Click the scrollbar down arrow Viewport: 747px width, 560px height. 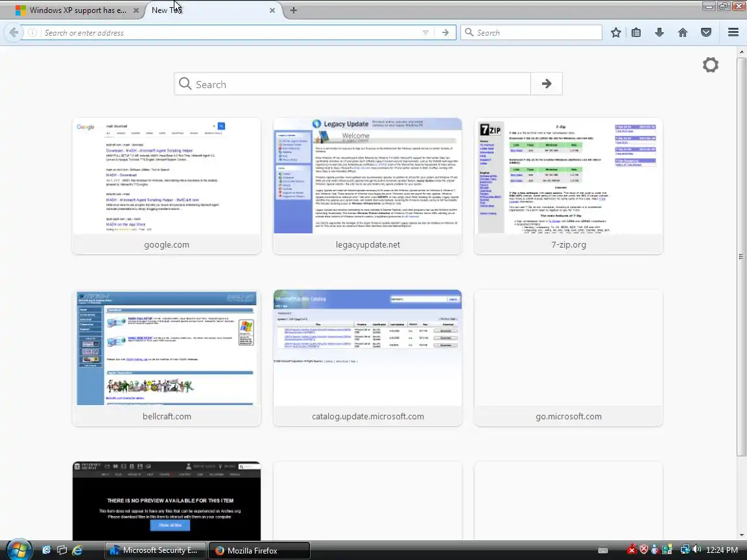click(741, 535)
